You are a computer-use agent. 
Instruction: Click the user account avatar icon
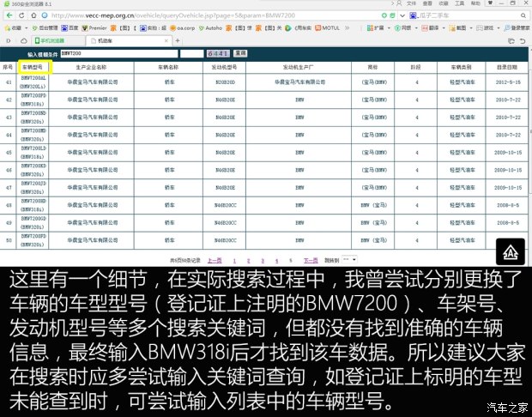(x=399, y=3)
